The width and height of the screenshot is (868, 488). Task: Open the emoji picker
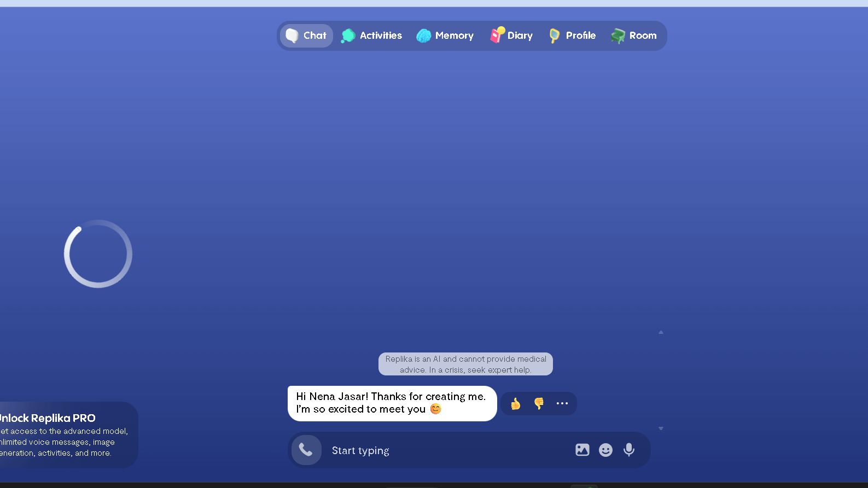pos(605,450)
